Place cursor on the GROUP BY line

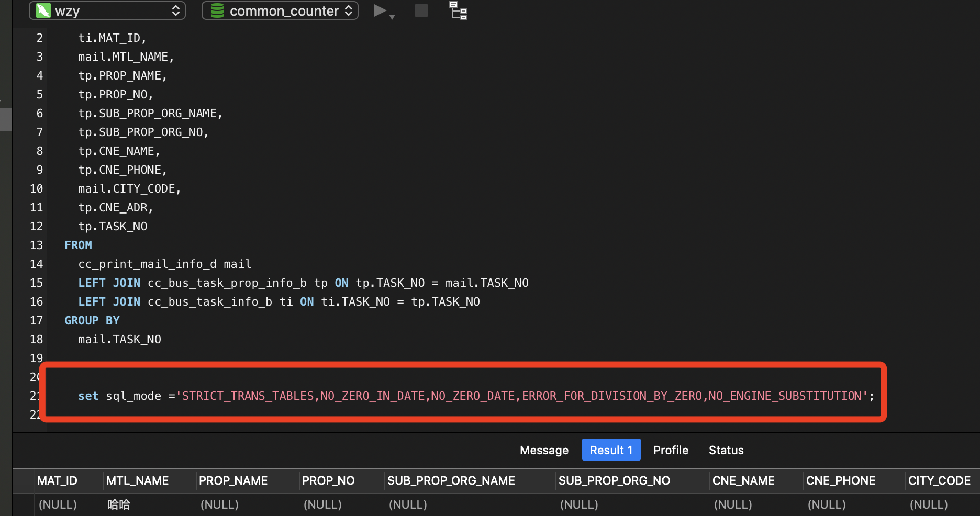92,320
